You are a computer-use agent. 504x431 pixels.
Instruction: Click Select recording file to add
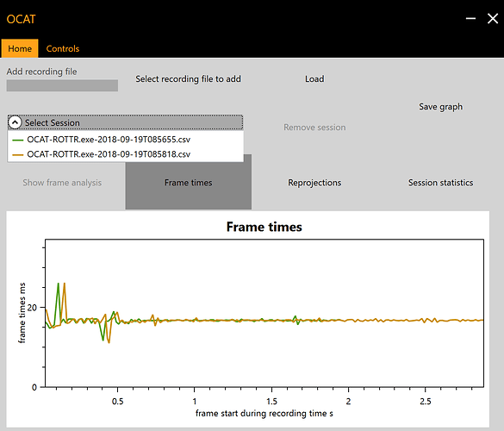click(188, 78)
